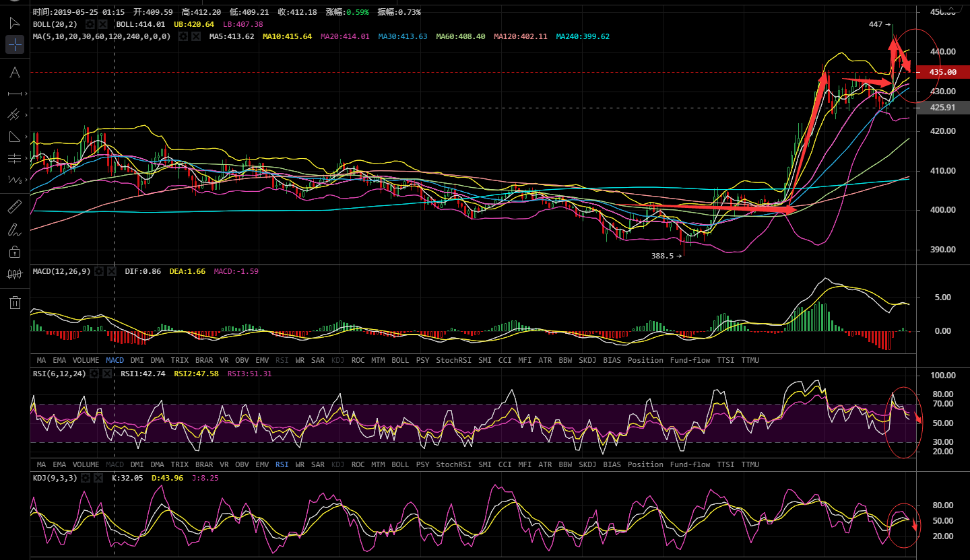This screenshot has width=970, height=560.
Task: Select ROC in tab row below RSI panel
Action: point(358,464)
